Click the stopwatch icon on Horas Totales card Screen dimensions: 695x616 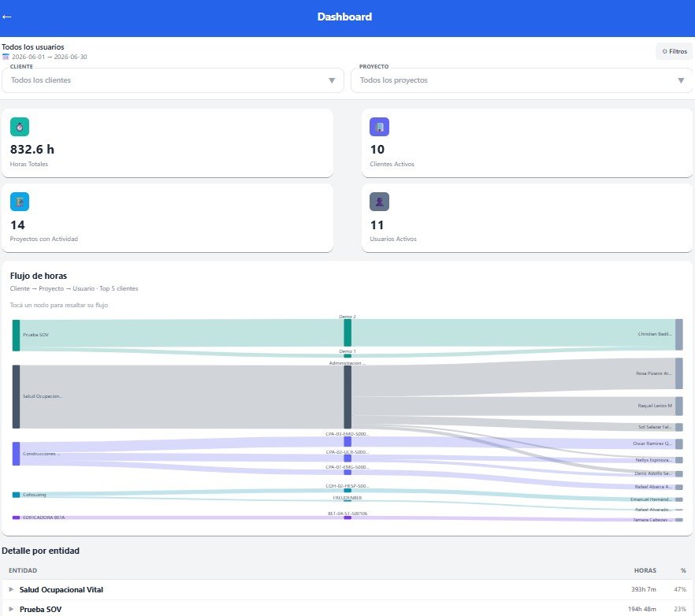pos(20,127)
